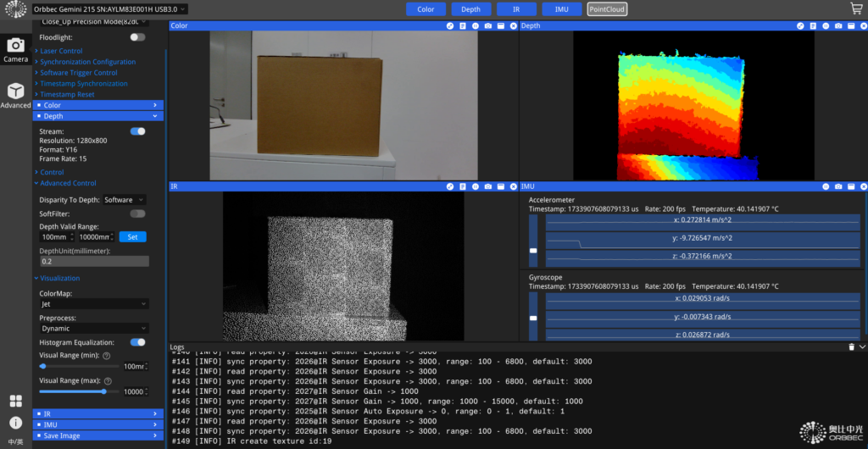The width and height of the screenshot is (868, 449).
Task: Pause the IR stream view
Action: 476,187
